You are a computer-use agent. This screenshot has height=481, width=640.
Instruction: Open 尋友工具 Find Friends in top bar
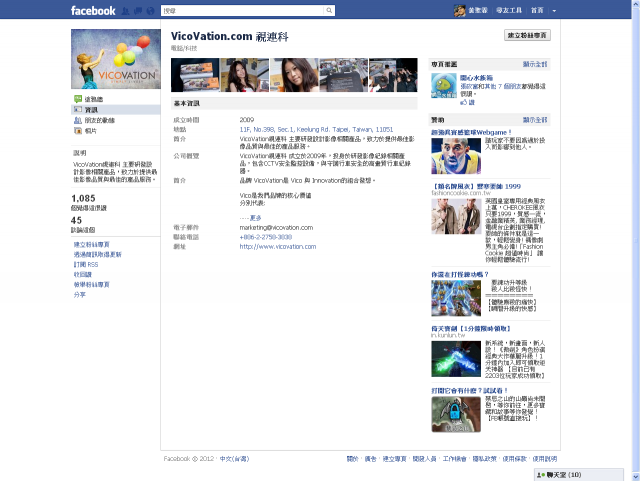click(509, 11)
